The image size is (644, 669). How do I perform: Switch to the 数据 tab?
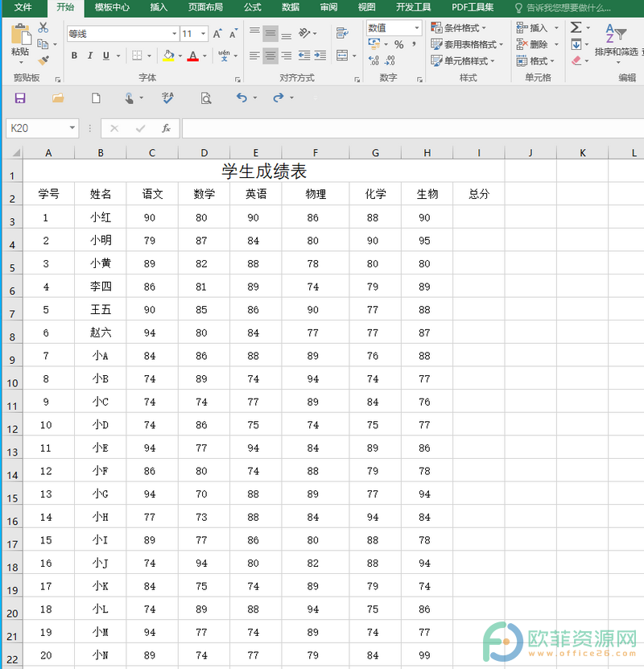pos(291,7)
